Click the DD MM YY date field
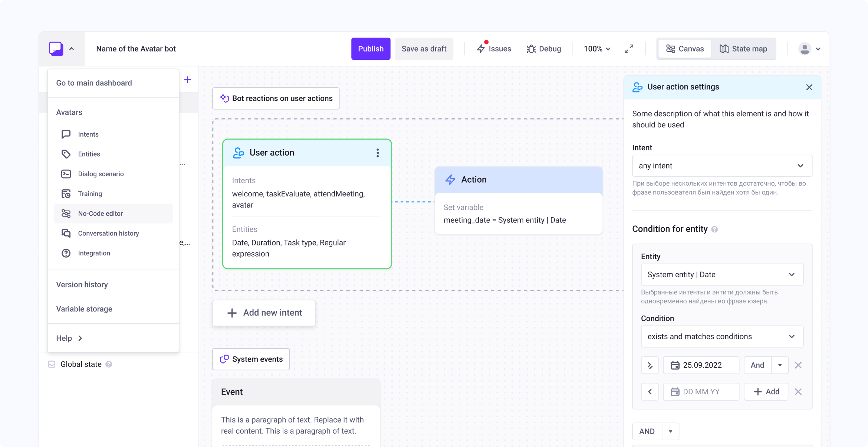Screen dimensions: 868x447 click(x=701, y=392)
